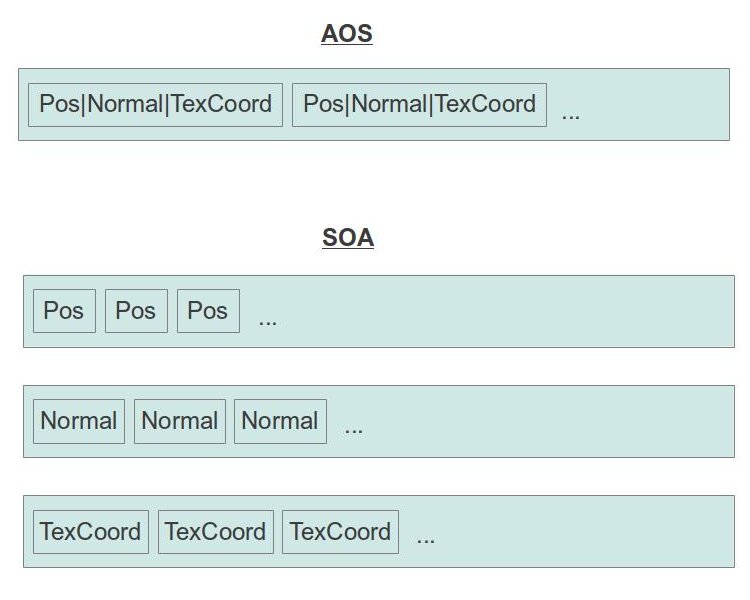Select the first TexCoord box in SOA
The width and height of the screenshot is (750, 600).
tap(90, 532)
